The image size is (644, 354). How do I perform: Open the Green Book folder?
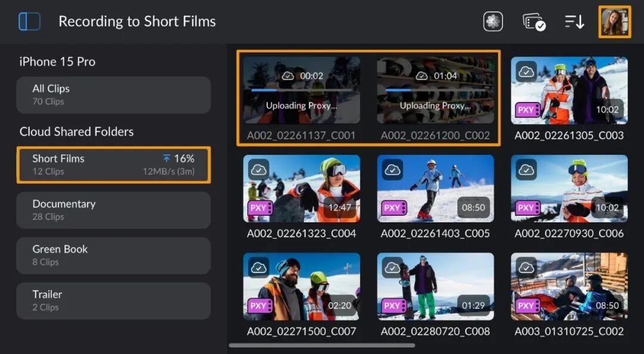point(113,256)
